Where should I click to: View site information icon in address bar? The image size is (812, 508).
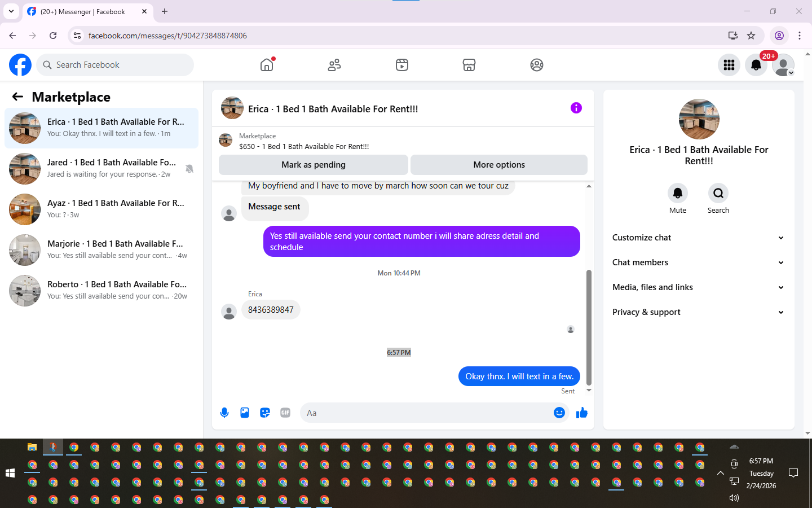[77, 36]
